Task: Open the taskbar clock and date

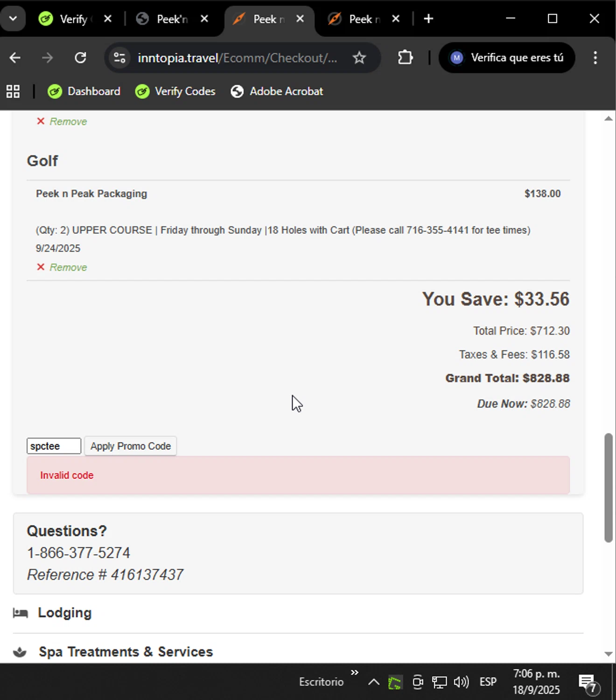Action: pos(536,682)
